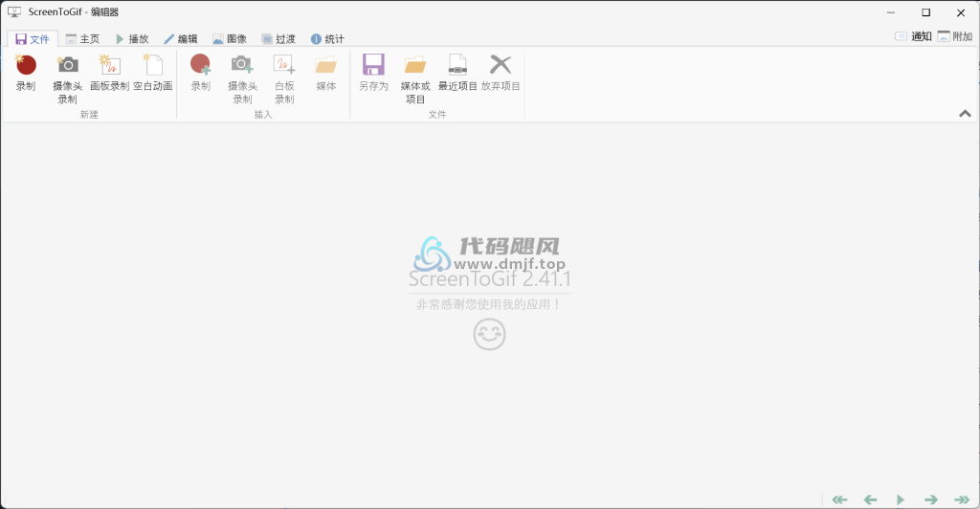The image size is (980, 509).
Task: Open 媒体或项目 media or project
Action: tap(415, 78)
